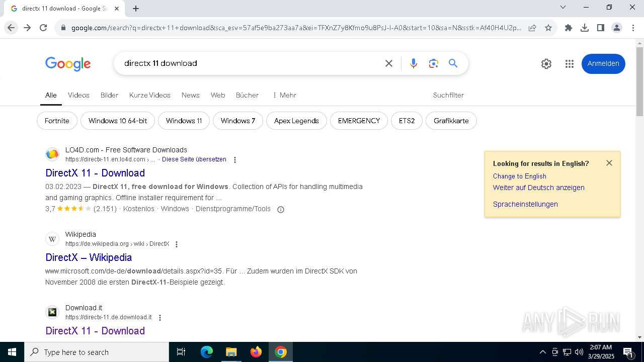Show rating info icon beside Dienstprogramme/Tools
The image size is (644, 362).
281,210
